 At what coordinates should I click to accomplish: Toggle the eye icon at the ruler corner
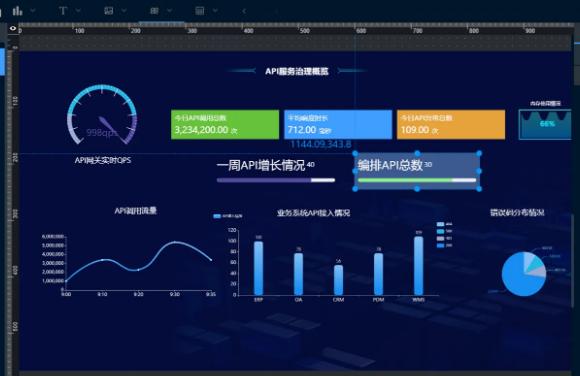click(13, 28)
